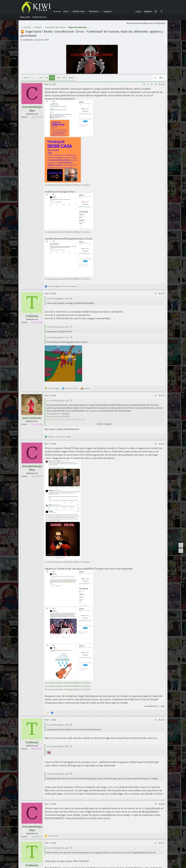The width and height of the screenshot is (186, 868).
Task: Open Jose Camiones' avatar picture
Action: point(32,404)
